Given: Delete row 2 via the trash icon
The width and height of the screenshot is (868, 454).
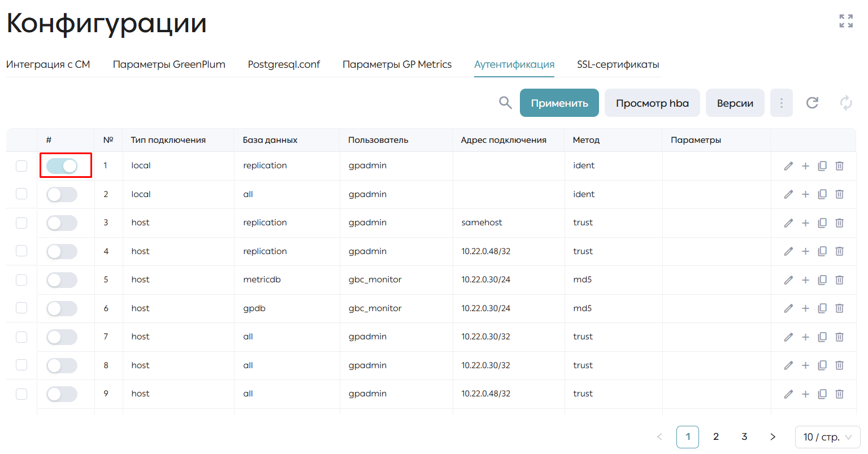Looking at the screenshot, I should (x=839, y=194).
